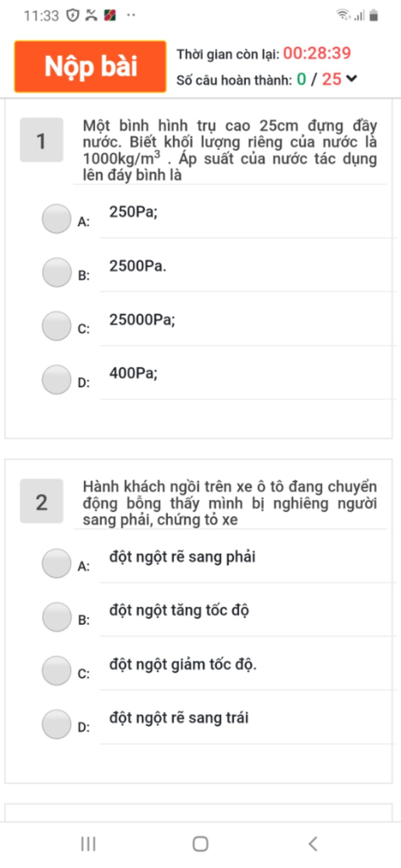Select answer D đột ngột rẽ sang trái
The width and height of the screenshot is (401, 868).
point(56,724)
